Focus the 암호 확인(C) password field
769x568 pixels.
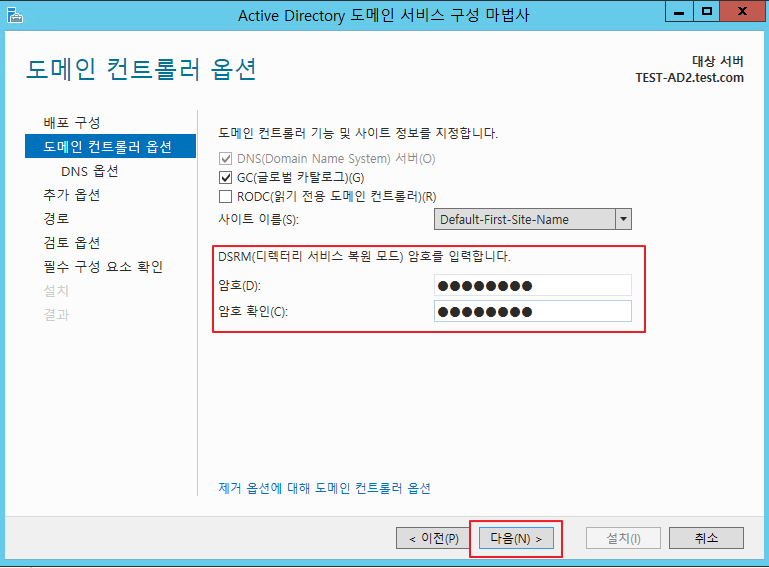click(x=533, y=311)
